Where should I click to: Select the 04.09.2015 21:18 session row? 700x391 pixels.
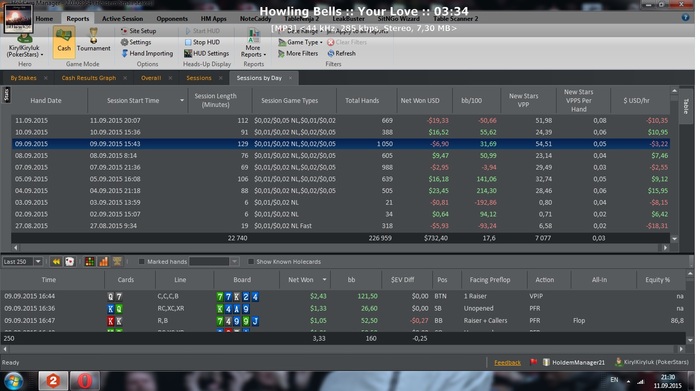340,191
